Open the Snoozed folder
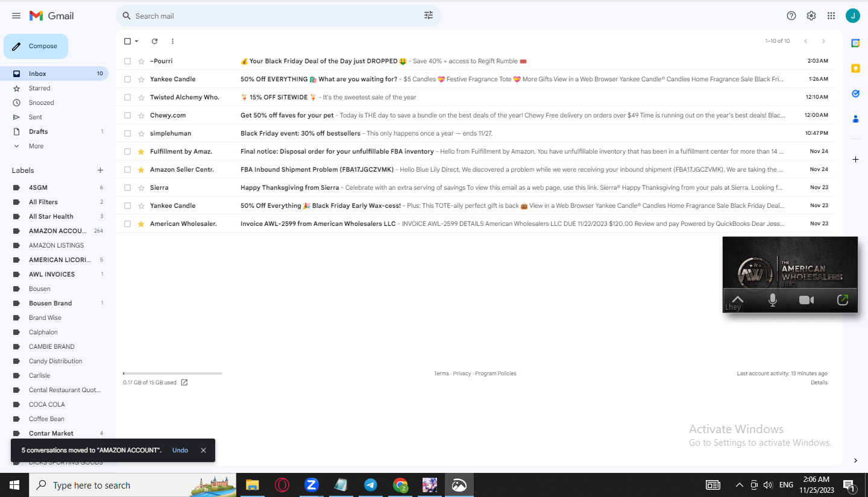 click(54, 102)
